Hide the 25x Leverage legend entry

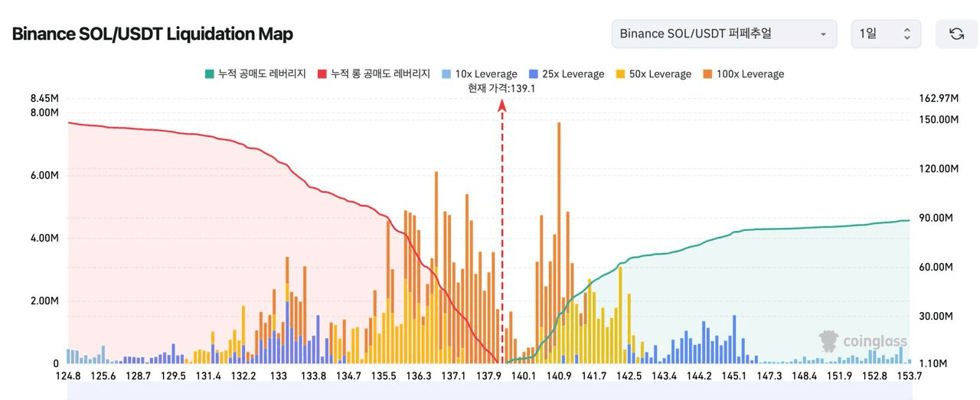pos(567,74)
